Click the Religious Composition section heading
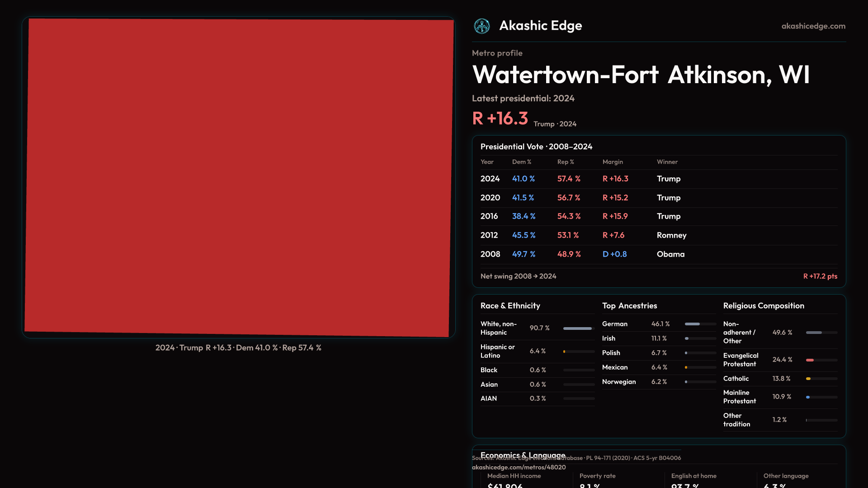Image resolution: width=868 pixels, height=488 pixels. click(763, 306)
